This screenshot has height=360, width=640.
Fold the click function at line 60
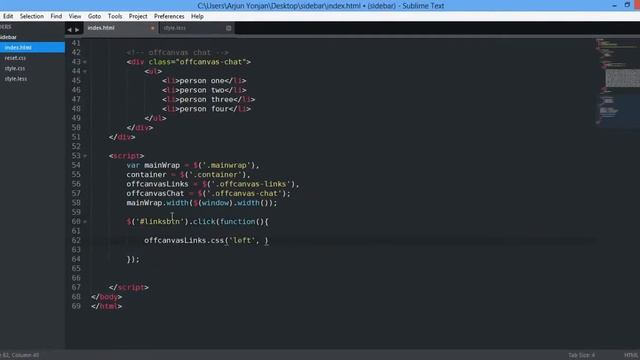[x=85, y=222]
